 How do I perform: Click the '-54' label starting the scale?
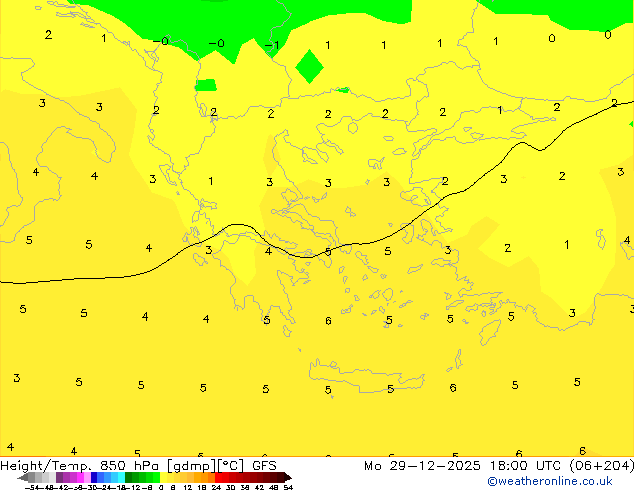32,488
